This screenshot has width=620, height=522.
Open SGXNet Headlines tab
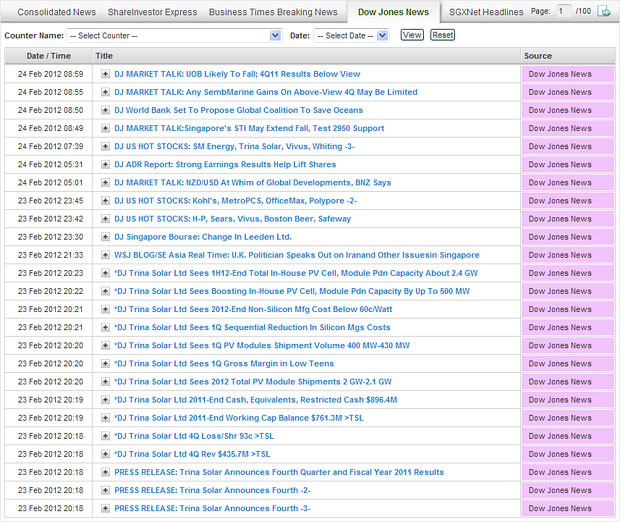(486, 12)
